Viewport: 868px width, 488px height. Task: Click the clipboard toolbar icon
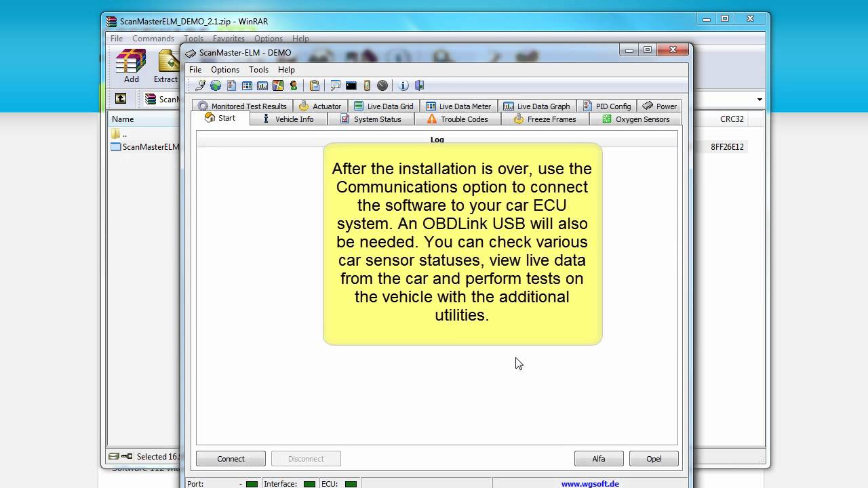[315, 85]
